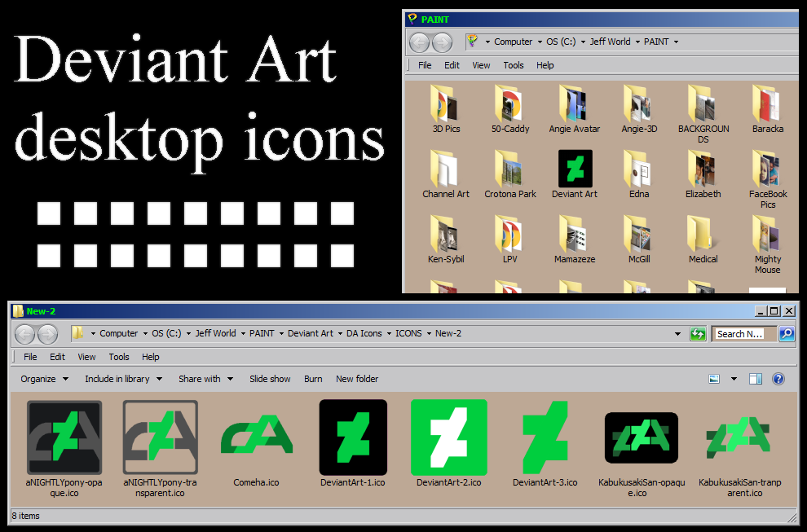Open the Help menu in New-2 window
Image resolution: width=807 pixels, height=532 pixels.
(150, 357)
